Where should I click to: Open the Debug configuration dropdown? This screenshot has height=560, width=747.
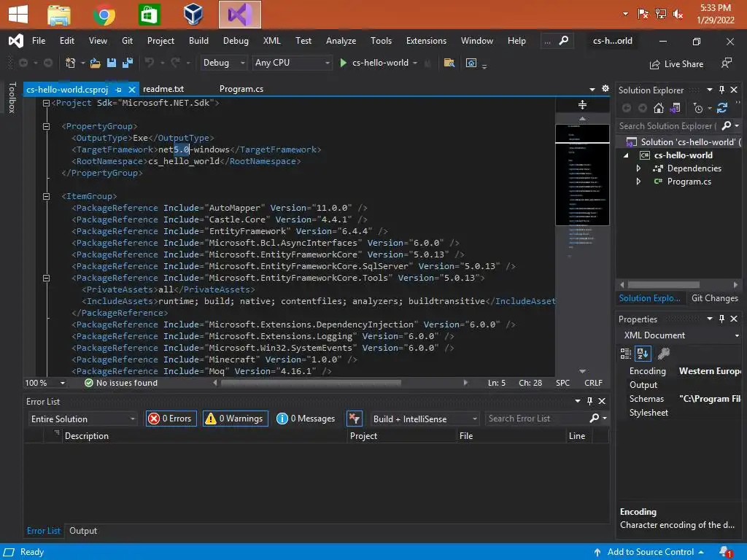[x=223, y=63]
